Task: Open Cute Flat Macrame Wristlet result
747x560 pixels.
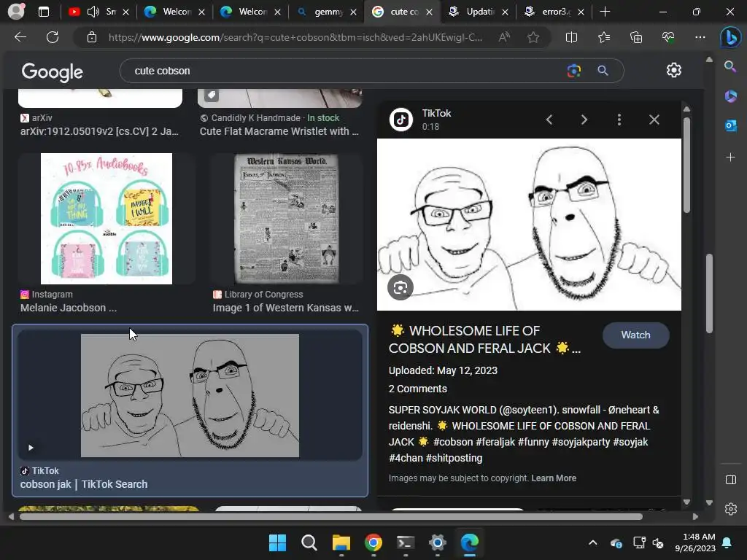Action: point(279,131)
